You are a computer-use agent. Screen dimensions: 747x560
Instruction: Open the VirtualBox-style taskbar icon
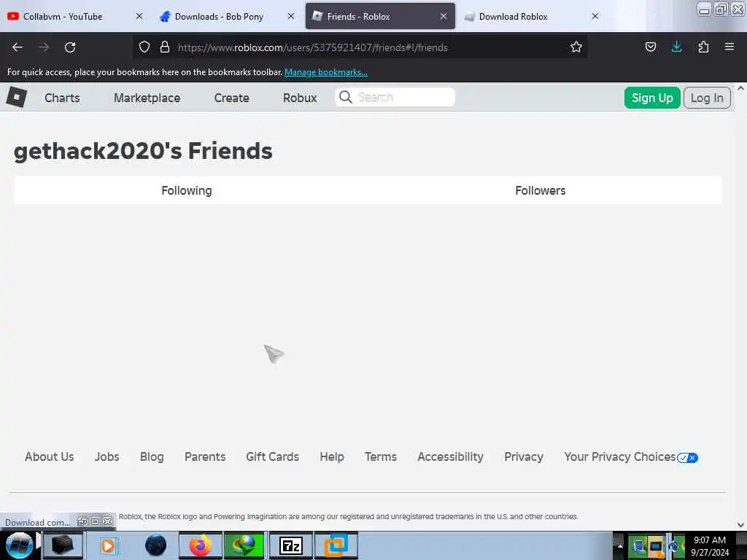coord(336,545)
